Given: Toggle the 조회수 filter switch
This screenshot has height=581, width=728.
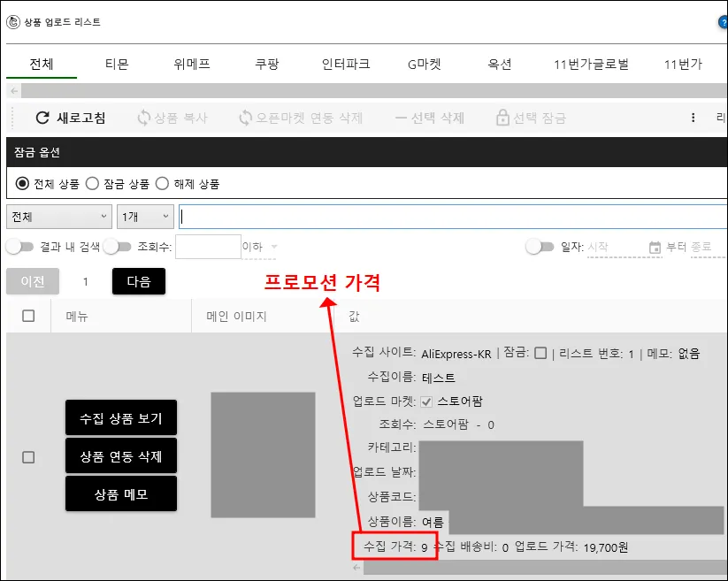Looking at the screenshot, I should pyautogui.click(x=117, y=247).
